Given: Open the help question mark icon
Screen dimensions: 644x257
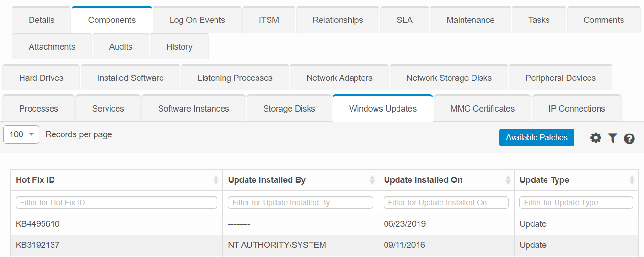Looking at the screenshot, I should (x=629, y=138).
